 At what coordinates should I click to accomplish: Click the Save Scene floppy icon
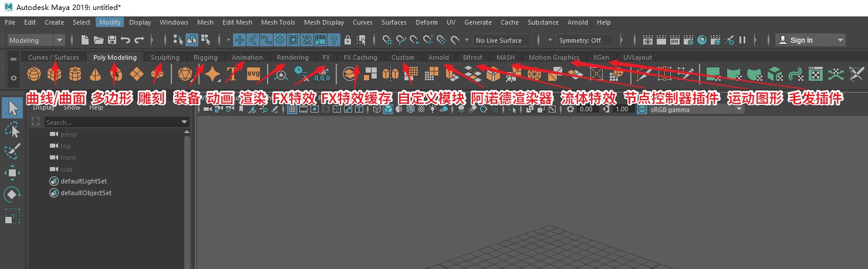coord(112,40)
